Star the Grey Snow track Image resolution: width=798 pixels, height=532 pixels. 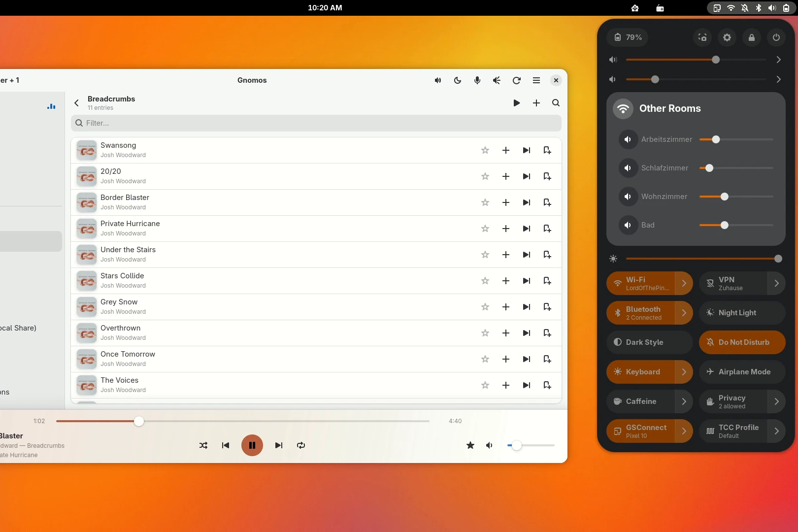(x=485, y=307)
